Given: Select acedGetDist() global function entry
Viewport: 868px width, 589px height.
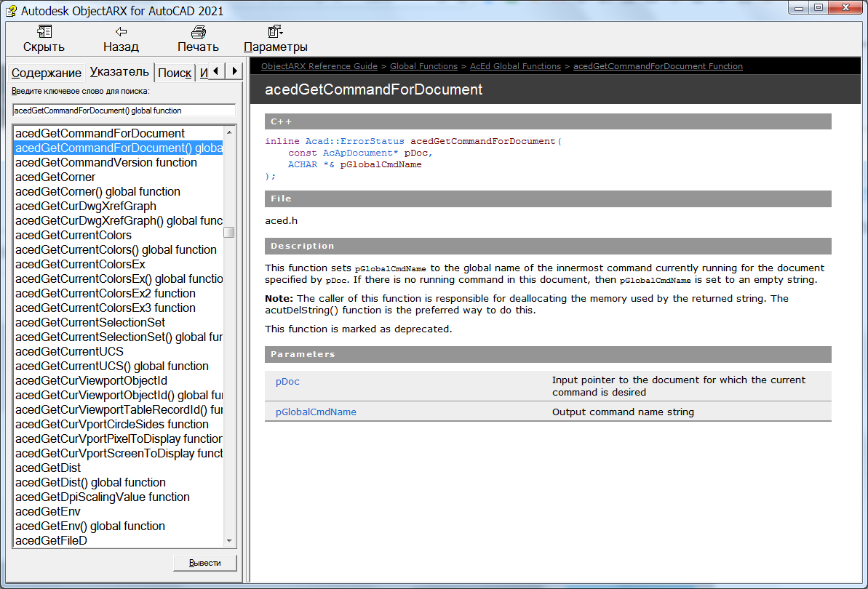Looking at the screenshot, I should click(119, 483).
